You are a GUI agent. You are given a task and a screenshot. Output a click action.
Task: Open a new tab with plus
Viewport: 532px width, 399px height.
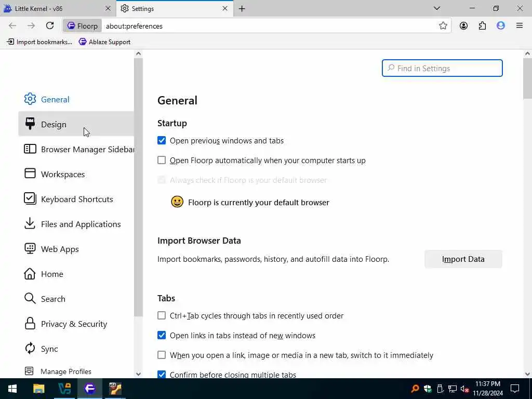[x=242, y=9]
